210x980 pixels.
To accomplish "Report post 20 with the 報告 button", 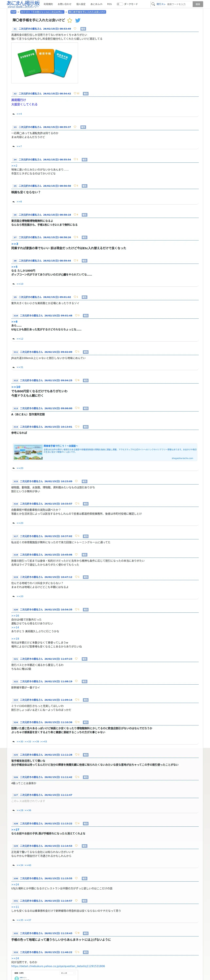I will click(x=86, y=609).
